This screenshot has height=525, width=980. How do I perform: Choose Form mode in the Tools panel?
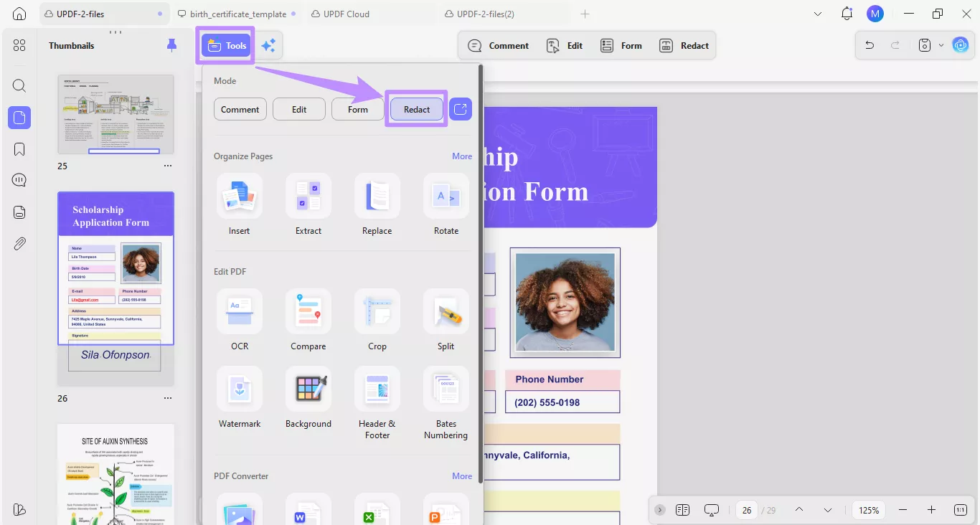coord(358,109)
